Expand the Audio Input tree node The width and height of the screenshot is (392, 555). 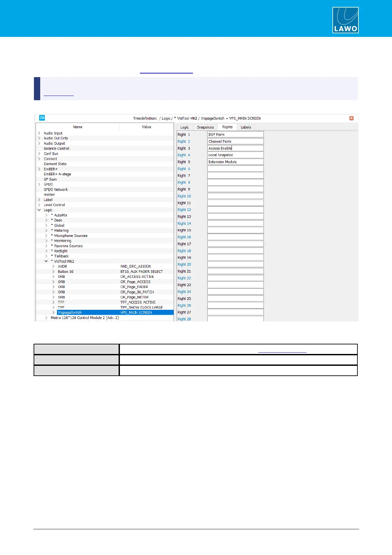point(39,133)
